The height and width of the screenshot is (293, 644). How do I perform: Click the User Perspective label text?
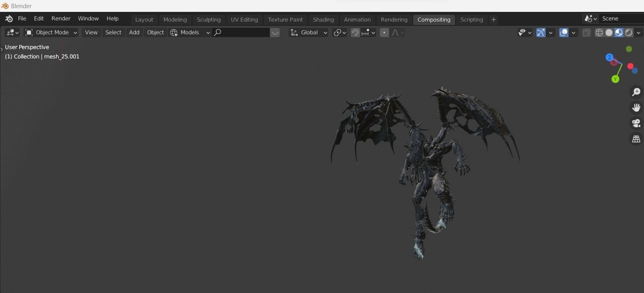point(27,47)
